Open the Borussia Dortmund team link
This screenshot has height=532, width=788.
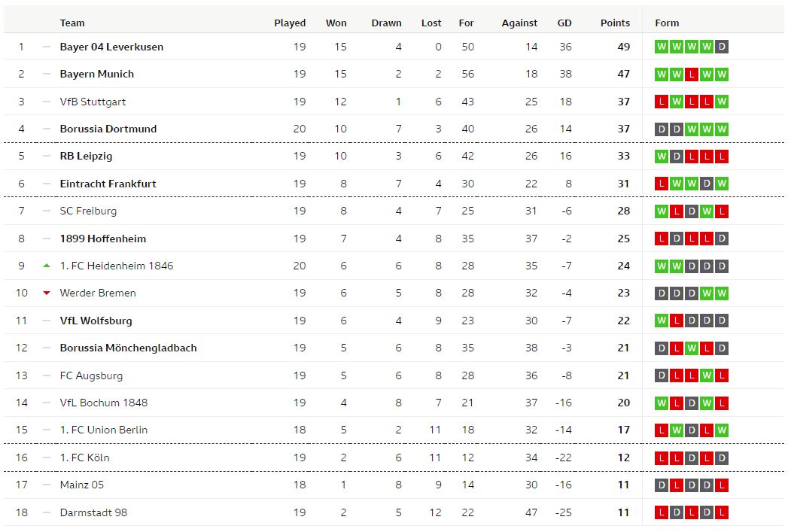(x=108, y=129)
